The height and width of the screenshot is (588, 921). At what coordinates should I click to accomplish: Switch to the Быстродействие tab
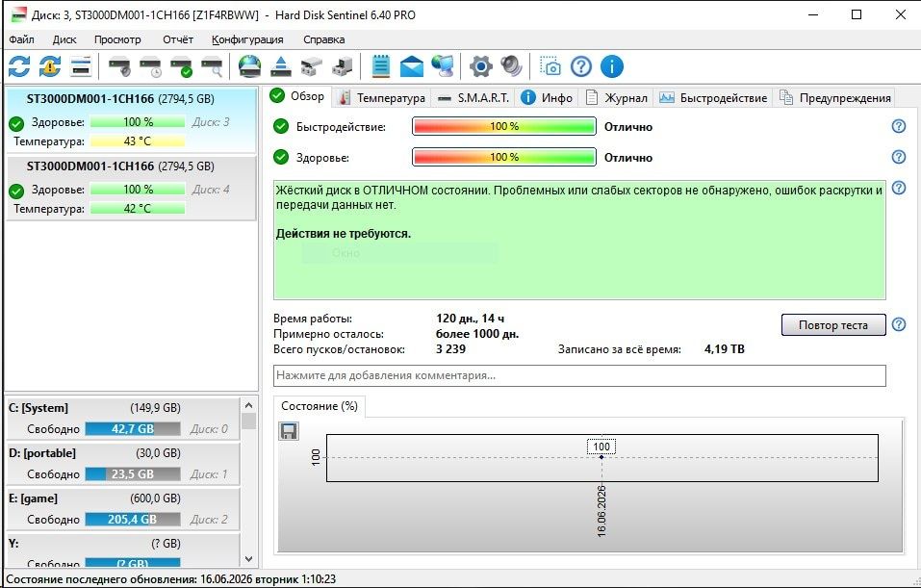[713, 98]
